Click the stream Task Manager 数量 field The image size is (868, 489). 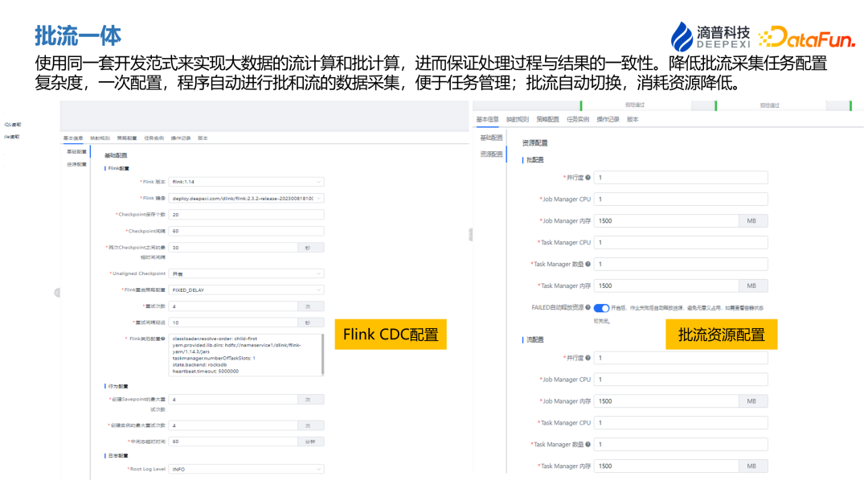tap(681, 444)
